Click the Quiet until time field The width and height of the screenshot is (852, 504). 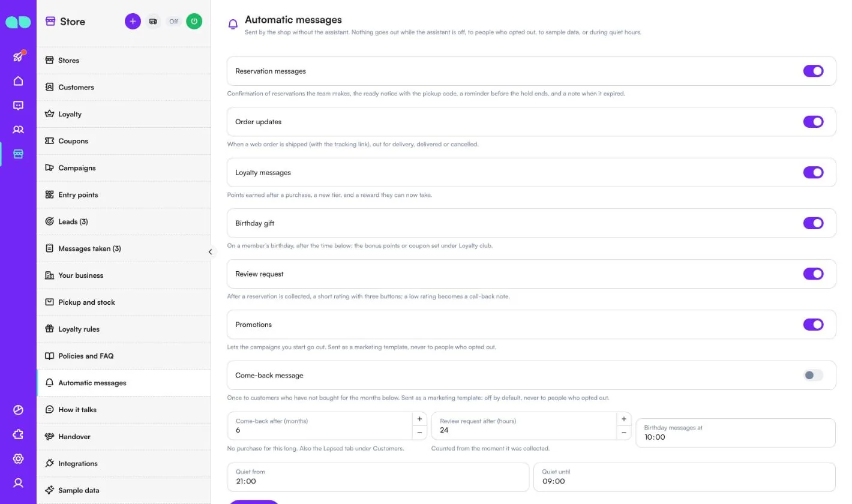(x=685, y=477)
